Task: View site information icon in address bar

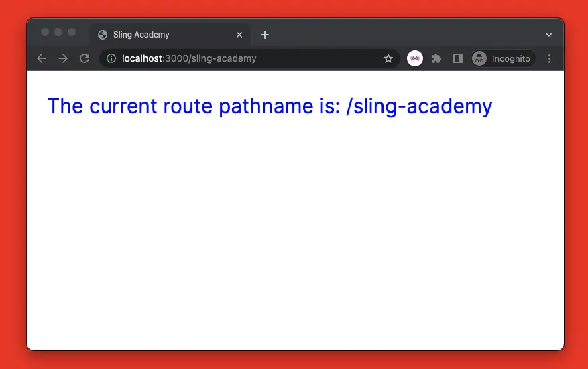Action: coord(111,58)
